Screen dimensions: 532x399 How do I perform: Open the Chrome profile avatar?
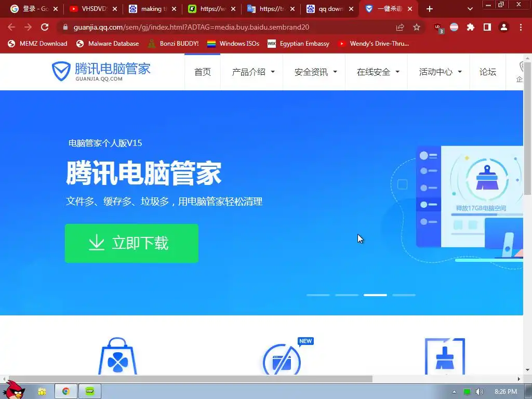click(504, 27)
